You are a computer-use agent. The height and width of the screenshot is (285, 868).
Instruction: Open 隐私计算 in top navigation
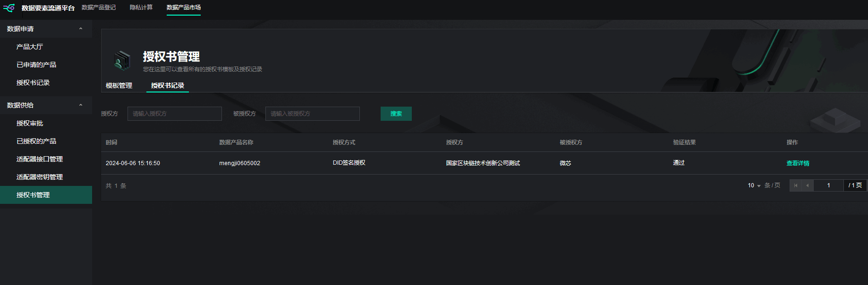141,8
